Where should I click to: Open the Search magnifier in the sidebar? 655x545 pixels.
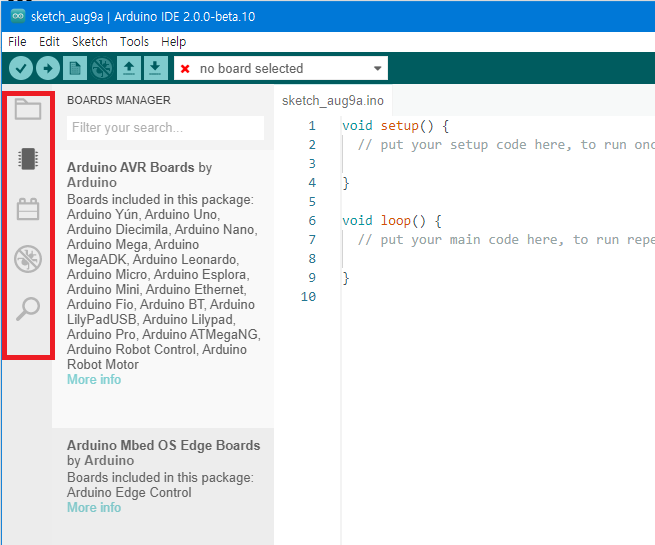(28, 309)
